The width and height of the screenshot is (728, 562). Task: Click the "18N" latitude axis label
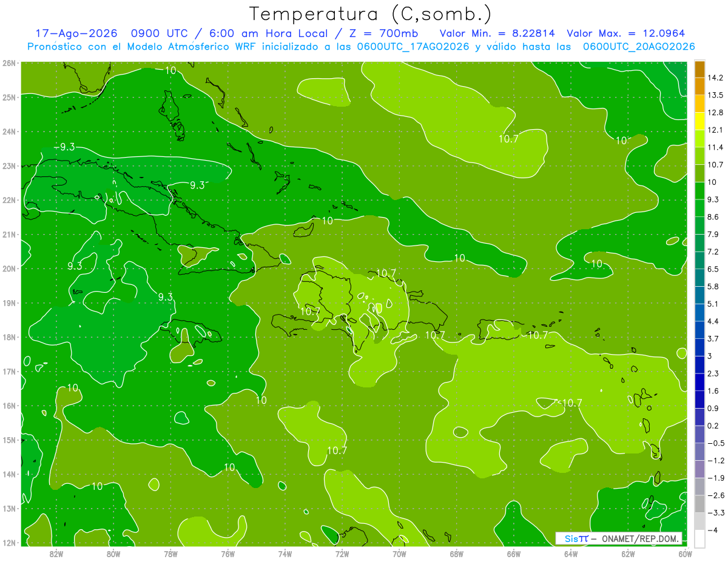click(x=9, y=337)
